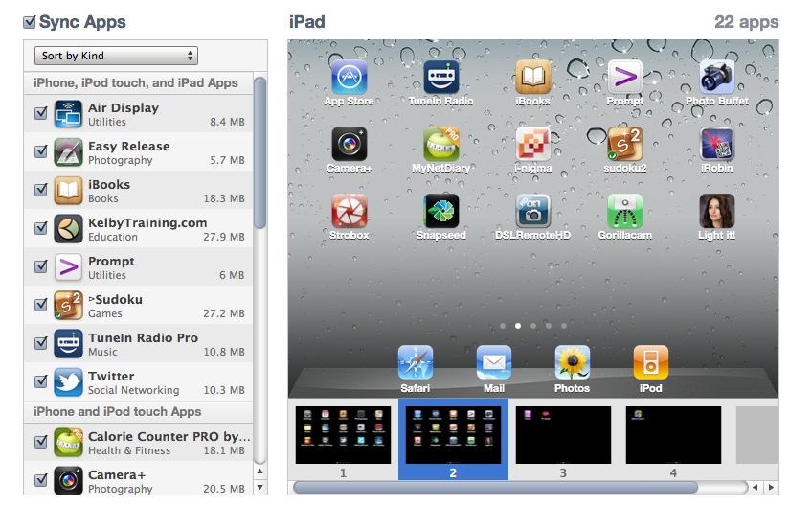Screen dimensions: 812x507
Task: Click the TuneIn Radio Pro app name
Action: pyautogui.click(x=143, y=338)
